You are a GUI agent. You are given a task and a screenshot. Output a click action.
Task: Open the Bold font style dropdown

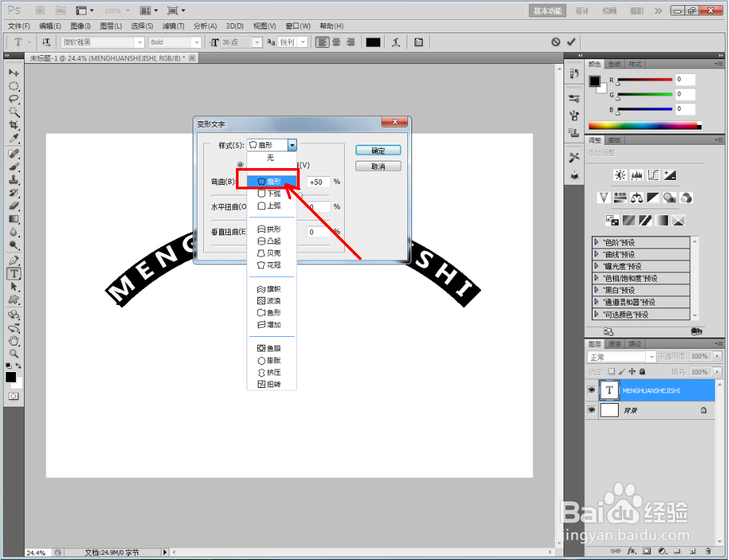(x=197, y=43)
